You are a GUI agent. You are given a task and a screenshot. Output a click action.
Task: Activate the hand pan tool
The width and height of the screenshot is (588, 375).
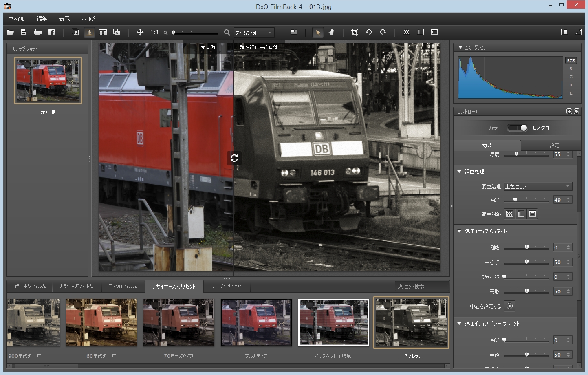pyautogui.click(x=331, y=32)
